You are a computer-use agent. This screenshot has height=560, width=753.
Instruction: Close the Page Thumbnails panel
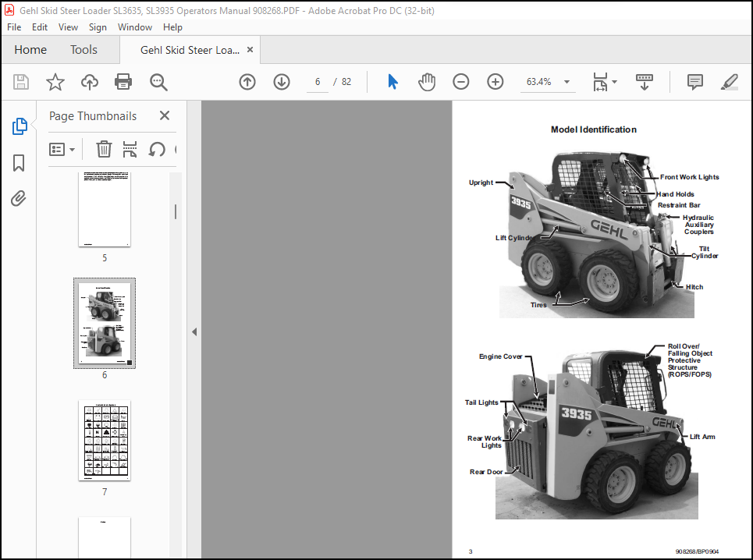[165, 115]
